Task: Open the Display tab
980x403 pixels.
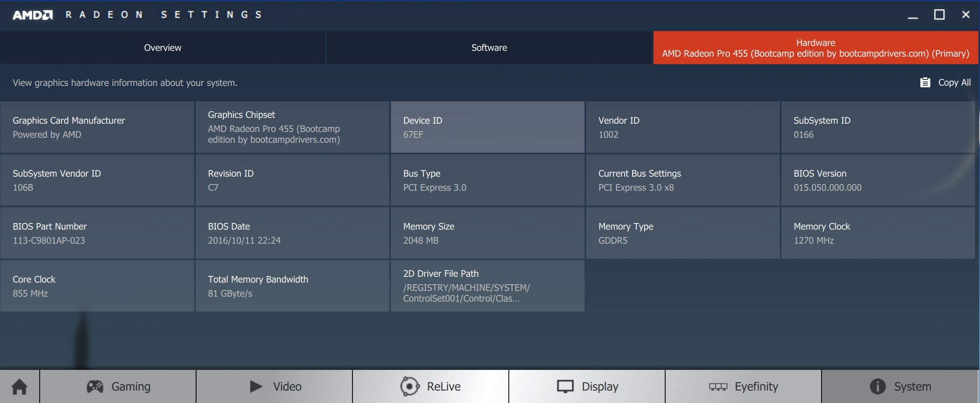Action: pyautogui.click(x=587, y=387)
